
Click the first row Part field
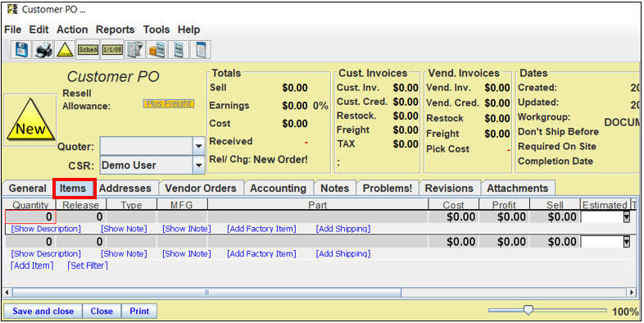pos(317,217)
